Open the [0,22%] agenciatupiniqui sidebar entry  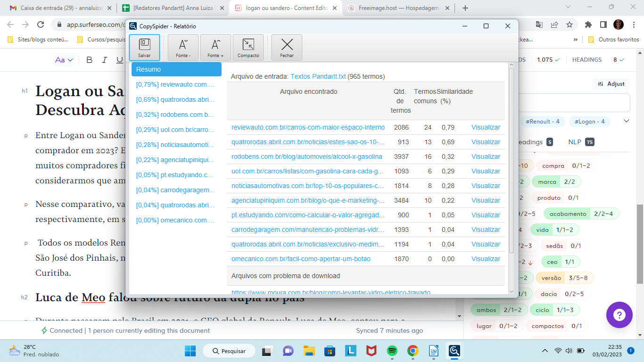175,160
